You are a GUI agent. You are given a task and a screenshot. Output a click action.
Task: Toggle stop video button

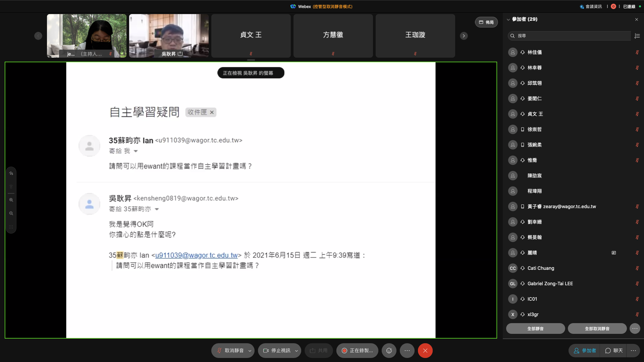point(277,351)
